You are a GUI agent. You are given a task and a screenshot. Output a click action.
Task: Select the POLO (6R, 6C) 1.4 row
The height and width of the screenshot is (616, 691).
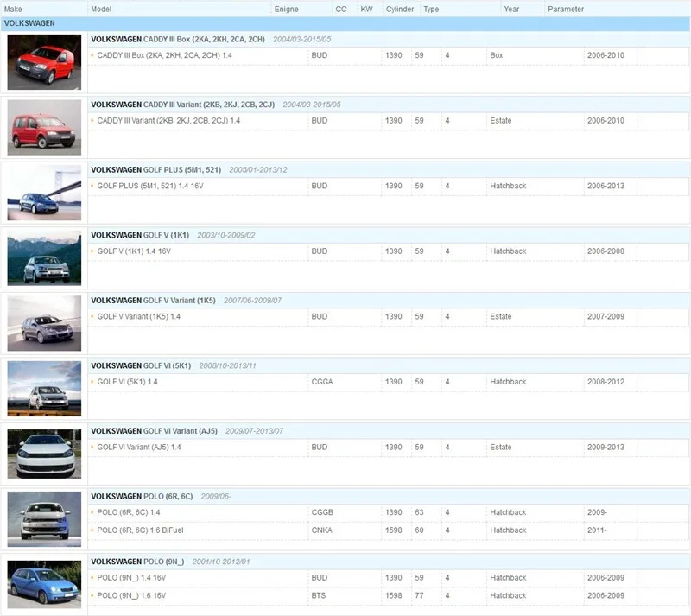click(x=388, y=512)
